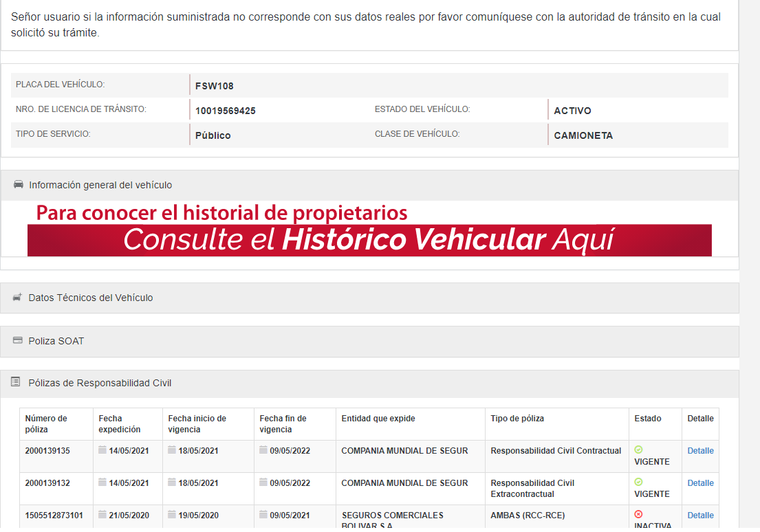Image resolution: width=760 pixels, height=532 pixels.
Task: Click the Datos Técnicos vehicle icon
Action: pos(18,298)
